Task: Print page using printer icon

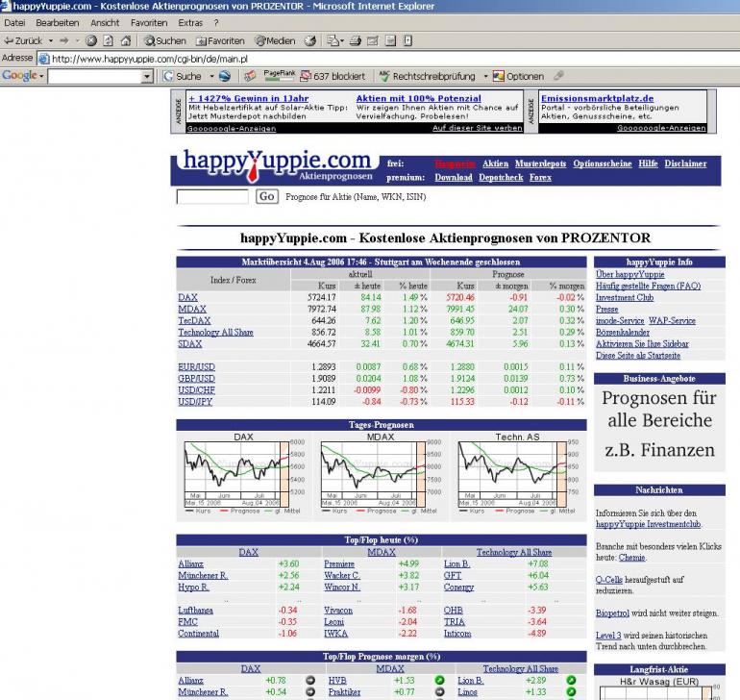Action: (356, 41)
